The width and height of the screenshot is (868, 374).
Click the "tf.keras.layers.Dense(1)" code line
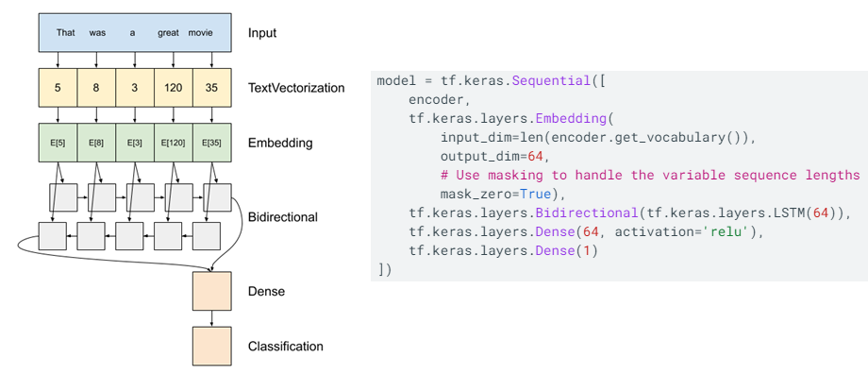[504, 251]
